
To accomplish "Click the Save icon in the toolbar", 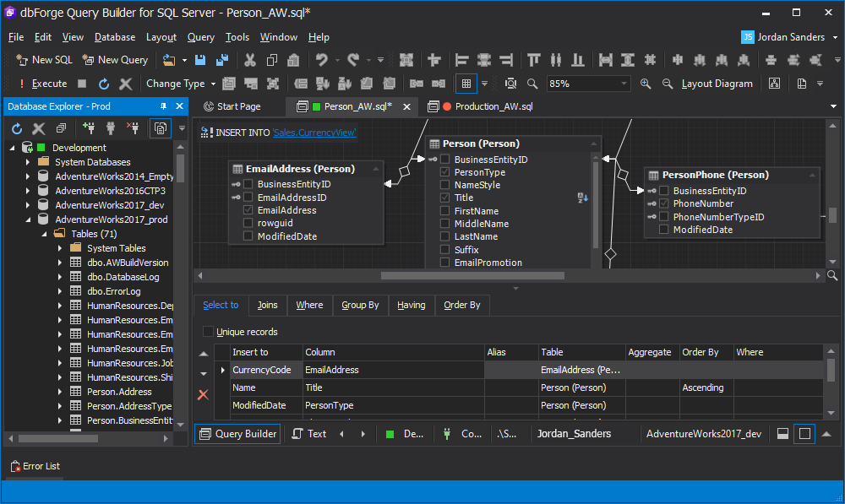I will click(x=200, y=60).
